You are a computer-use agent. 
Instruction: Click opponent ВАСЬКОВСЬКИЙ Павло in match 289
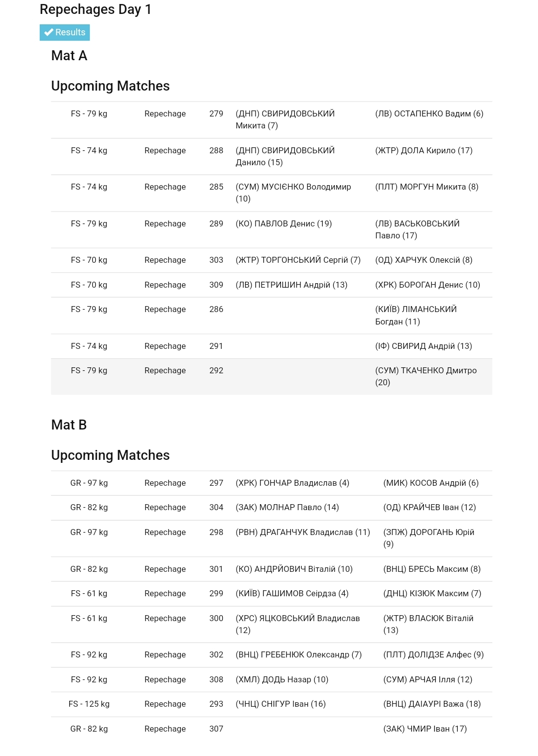click(417, 229)
